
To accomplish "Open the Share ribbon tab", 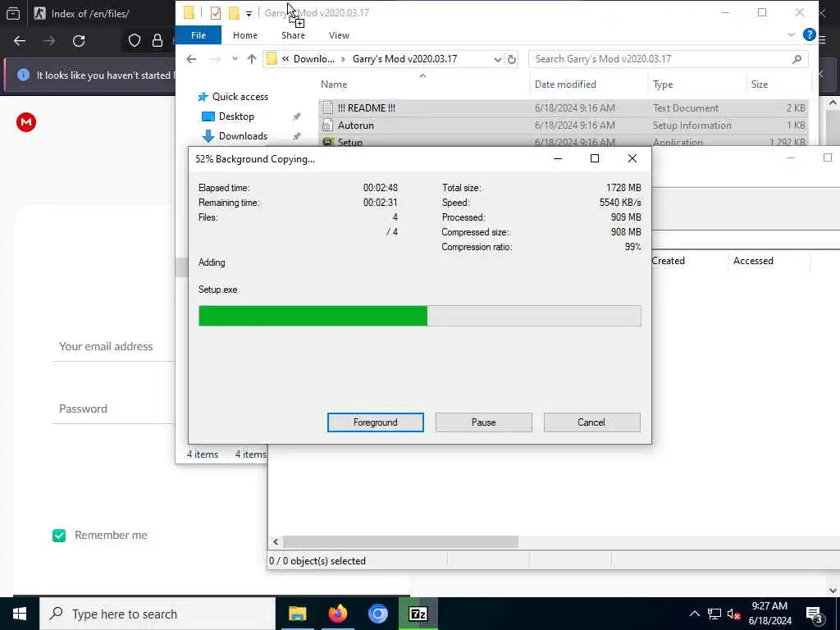I will coord(293,35).
